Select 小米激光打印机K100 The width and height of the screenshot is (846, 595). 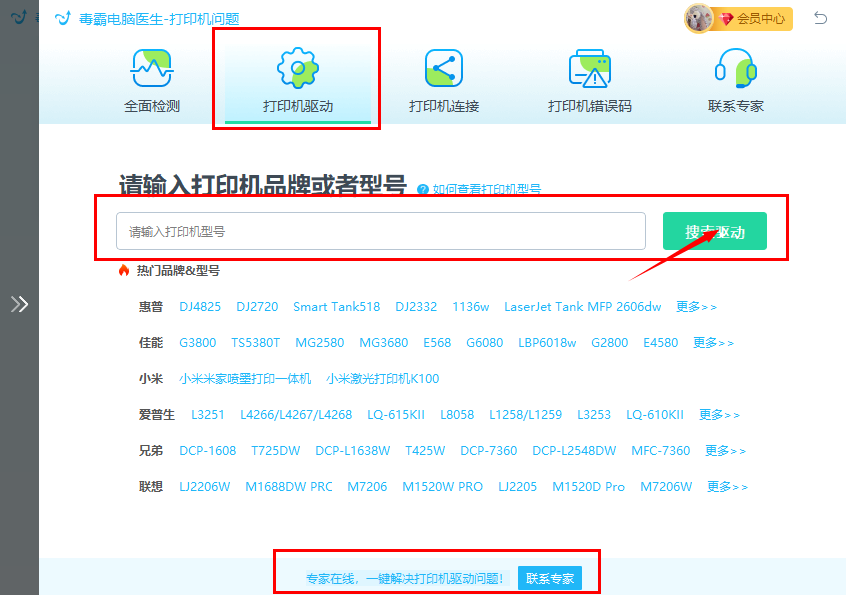point(383,379)
